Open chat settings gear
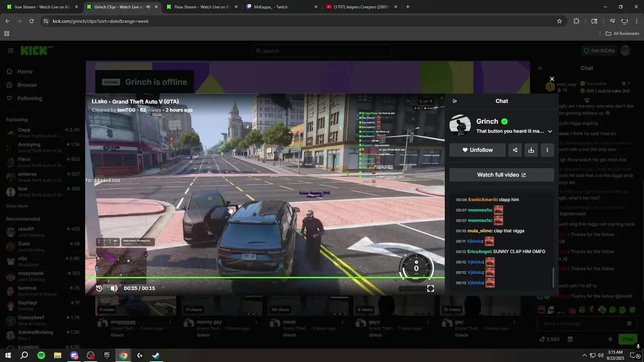The image size is (644, 362). point(610,339)
